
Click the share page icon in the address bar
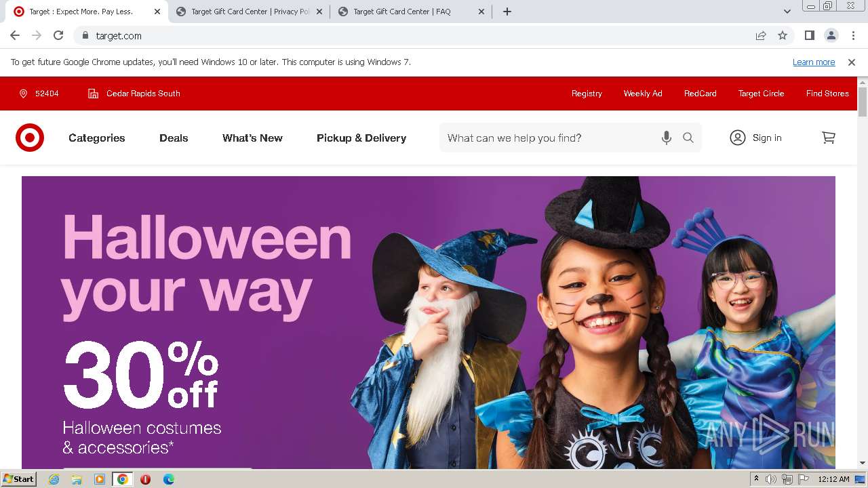click(x=761, y=35)
